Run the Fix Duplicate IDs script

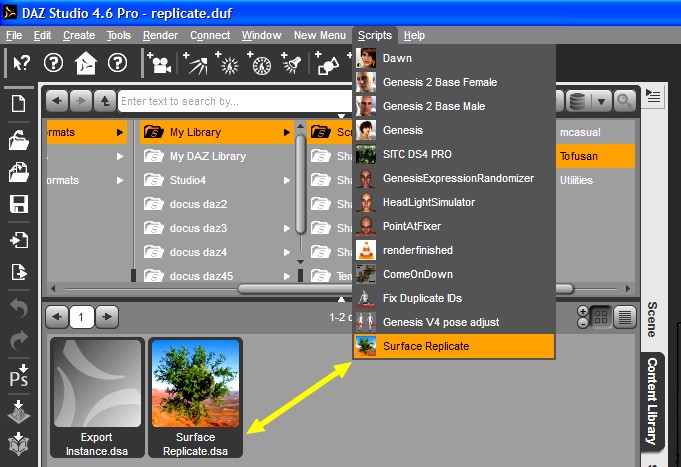pos(454,298)
